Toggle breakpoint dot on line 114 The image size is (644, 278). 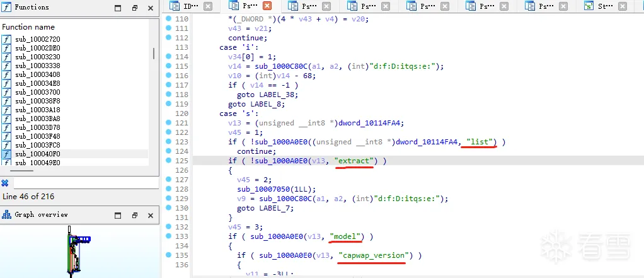coord(168,56)
